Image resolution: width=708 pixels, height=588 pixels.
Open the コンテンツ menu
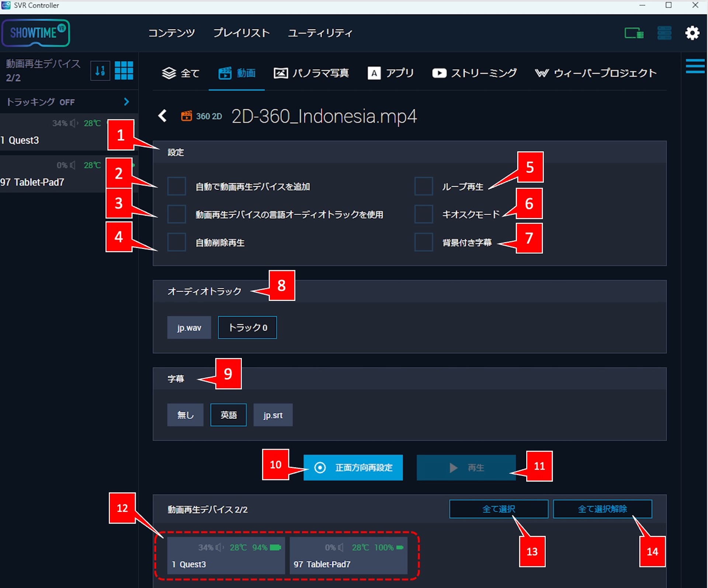click(171, 33)
